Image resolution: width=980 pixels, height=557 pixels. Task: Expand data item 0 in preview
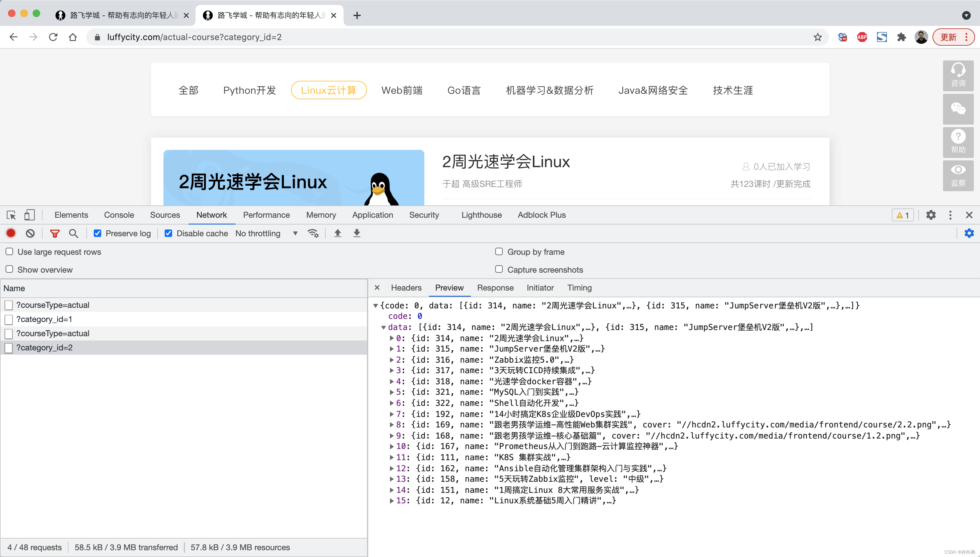click(x=392, y=338)
